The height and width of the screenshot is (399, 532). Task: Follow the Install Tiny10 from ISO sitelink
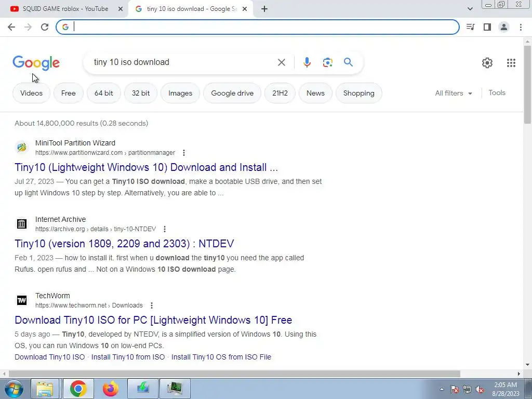[128, 357]
